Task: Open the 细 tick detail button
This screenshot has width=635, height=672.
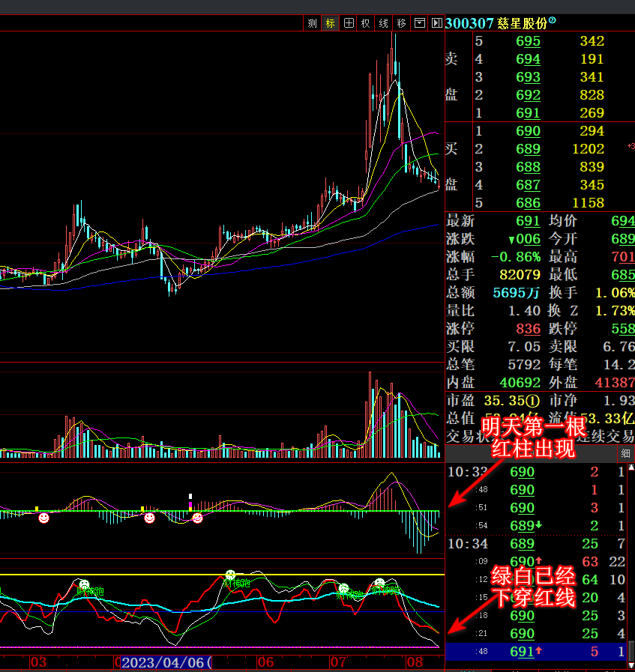Action: (x=625, y=453)
